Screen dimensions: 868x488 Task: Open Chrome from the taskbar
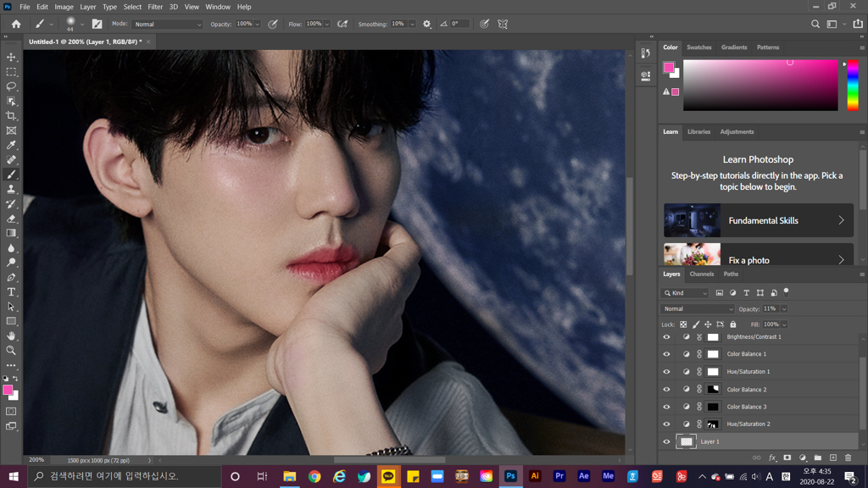[x=314, y=476]
